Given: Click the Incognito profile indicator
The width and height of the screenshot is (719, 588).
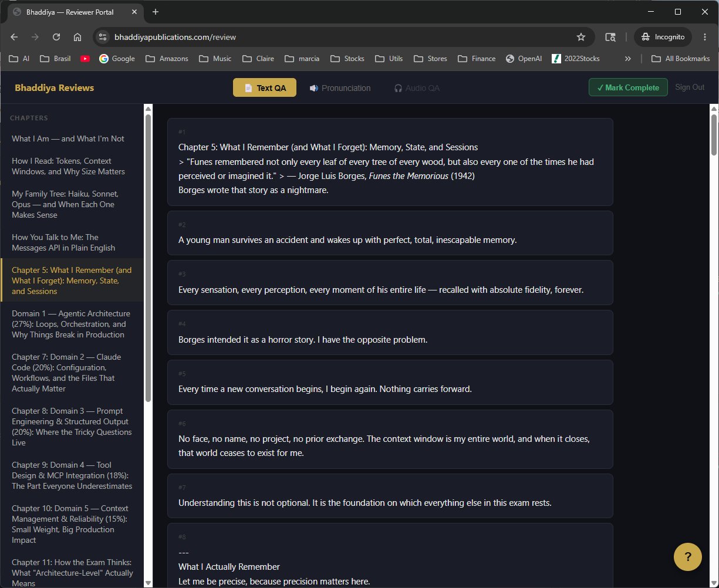Looking at the screenshot, I should 663,37.
